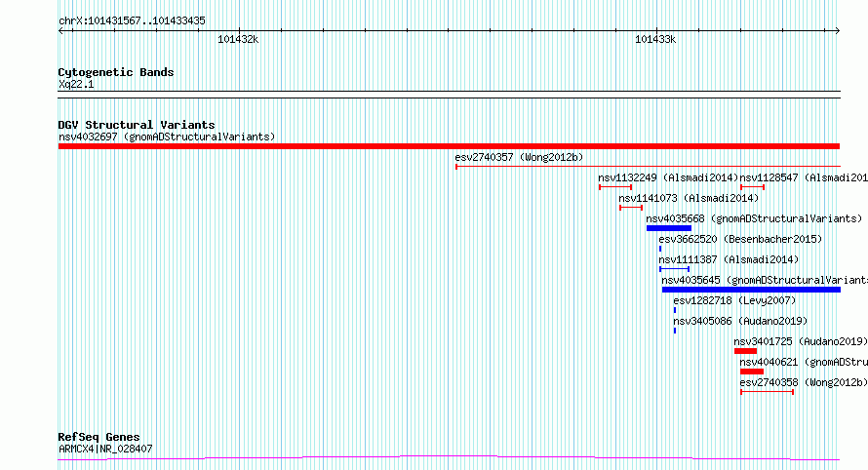Click the long blue nsv4035645 variant bar
This screenshot has width=868, height=470.
(751, 290)
